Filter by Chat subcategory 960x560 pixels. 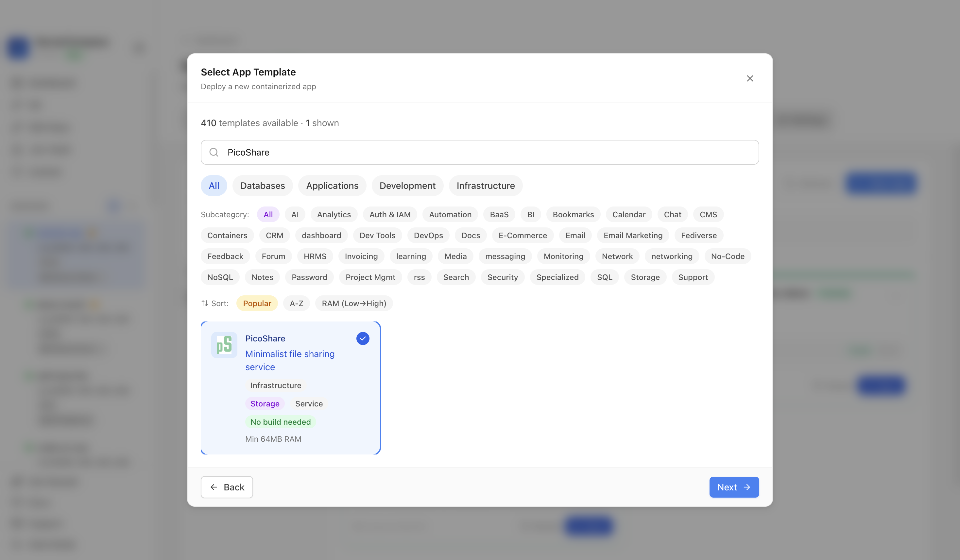(x=672, y=214)
